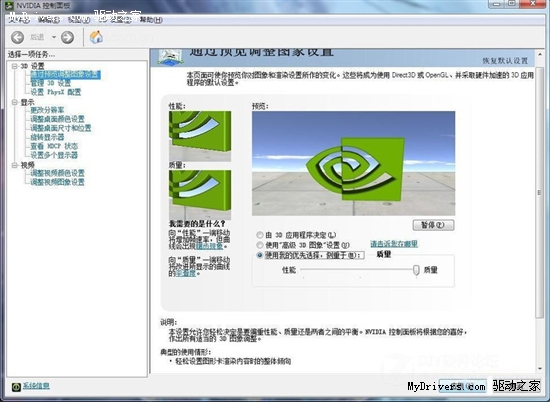
Task: Click the right scrollbar down arrow
Action: point(540,369)
